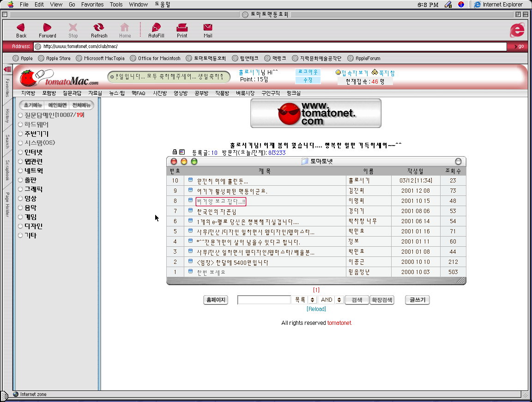The image size is (532, 402).
Task: Click the Print toolbar icon
Action: pos(182,28)
